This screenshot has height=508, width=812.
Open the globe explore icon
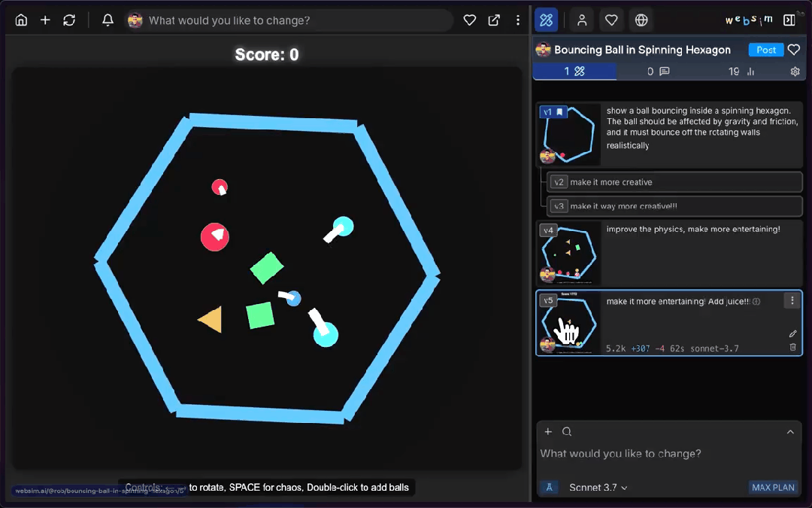click(x=641, y=20)
